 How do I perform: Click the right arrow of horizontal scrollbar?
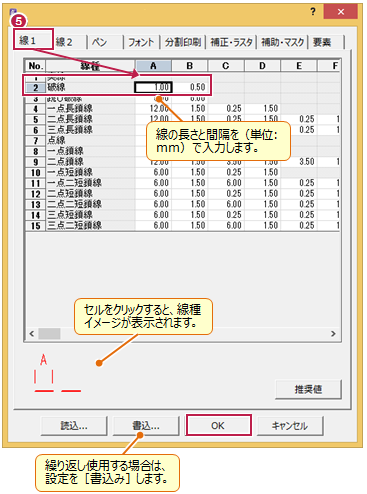[x=333, y=333]
